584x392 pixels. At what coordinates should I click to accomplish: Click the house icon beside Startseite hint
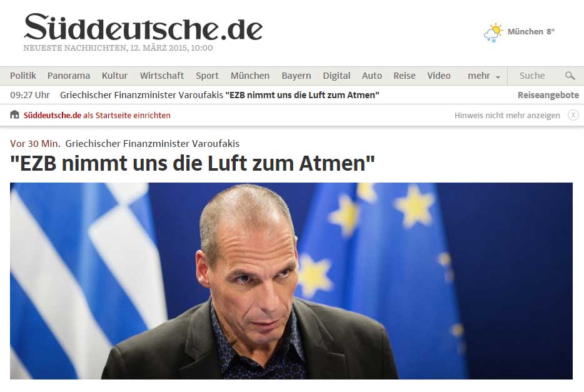[x=14, y=114]
